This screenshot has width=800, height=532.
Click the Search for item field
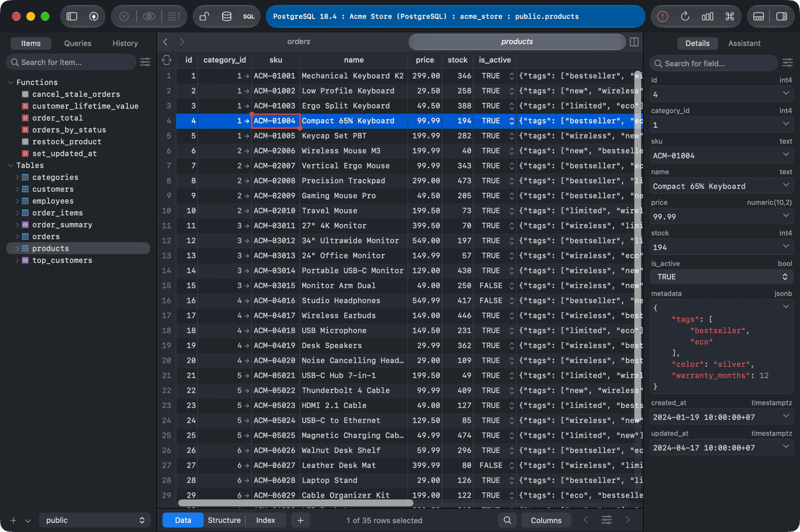[71, 62]
